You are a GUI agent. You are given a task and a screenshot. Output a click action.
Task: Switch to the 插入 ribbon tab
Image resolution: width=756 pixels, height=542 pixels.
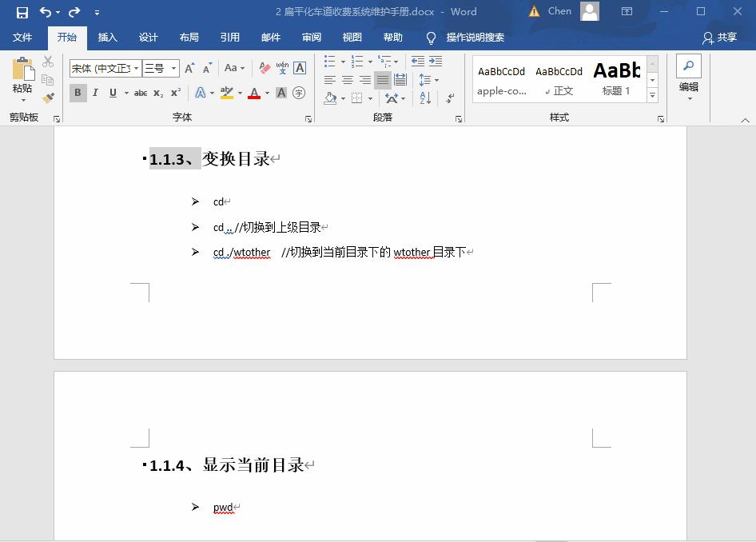pyautogui.click(x=108, y=38)
